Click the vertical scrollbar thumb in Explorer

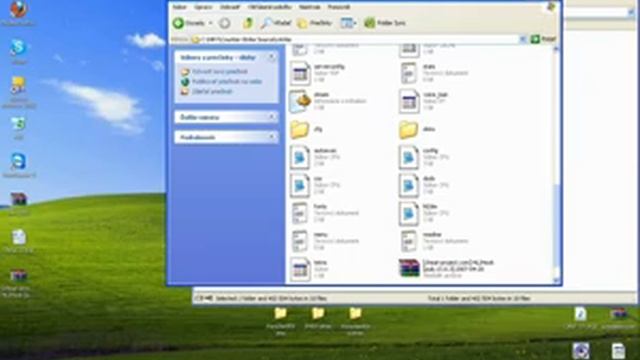[556, 224]
